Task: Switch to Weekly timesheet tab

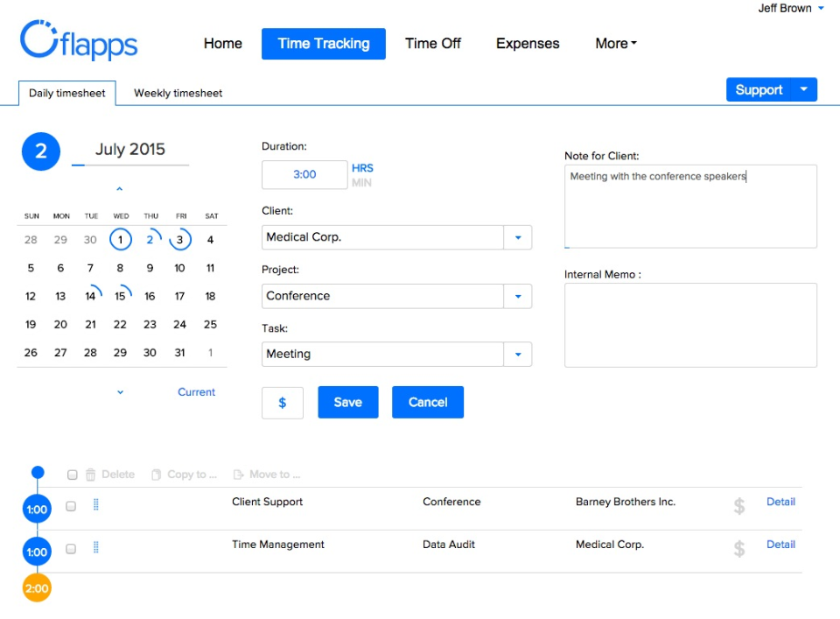Action: 178,94
